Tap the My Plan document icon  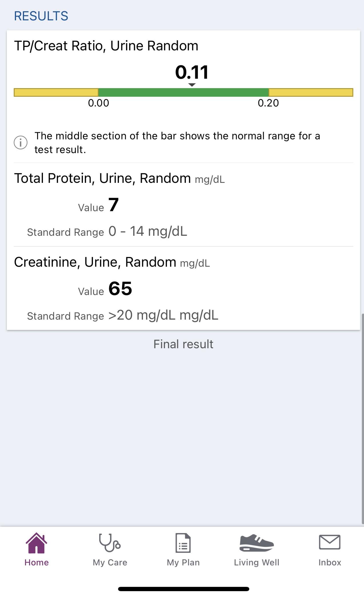pyautogui.click(x=183, y=543)
